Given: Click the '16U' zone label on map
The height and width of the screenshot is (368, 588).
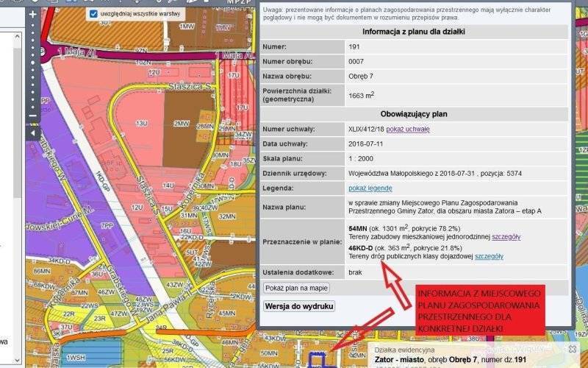Looking at the screenshot, I should [x=186, y=231].
